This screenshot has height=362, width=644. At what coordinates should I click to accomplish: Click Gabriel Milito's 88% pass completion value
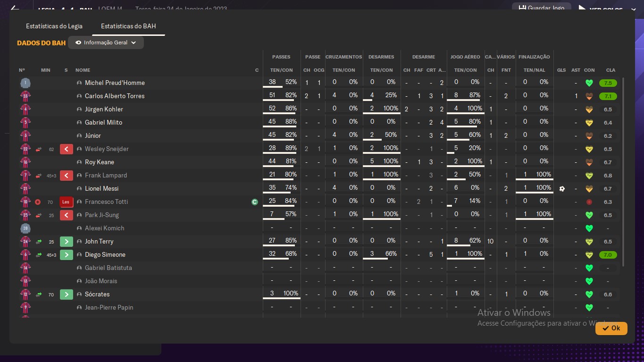291,122
